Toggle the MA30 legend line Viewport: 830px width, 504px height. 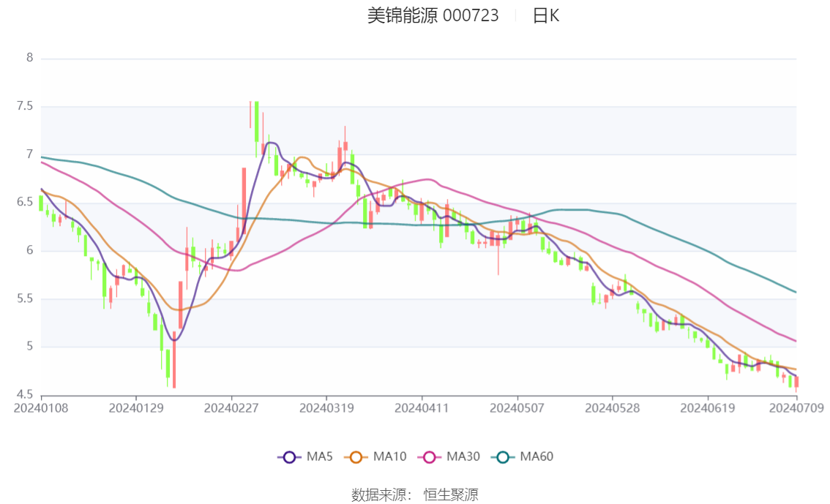click(449, 456)
